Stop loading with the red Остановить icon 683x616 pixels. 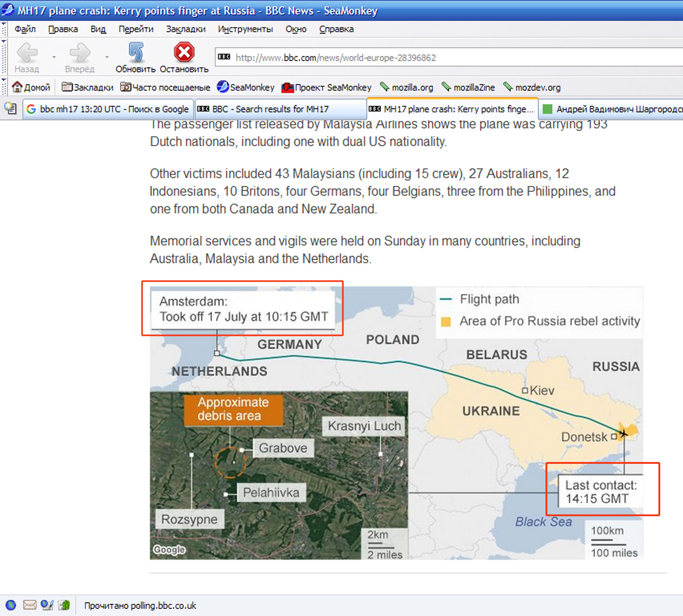(x=184, y=52)
